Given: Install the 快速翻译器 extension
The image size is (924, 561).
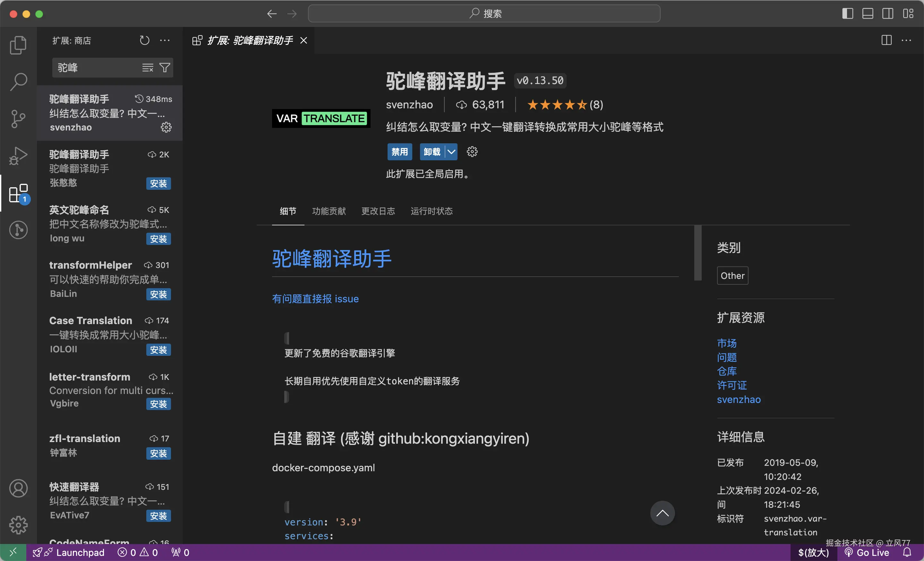Looking at the screenshot, I should coord(158,516).
